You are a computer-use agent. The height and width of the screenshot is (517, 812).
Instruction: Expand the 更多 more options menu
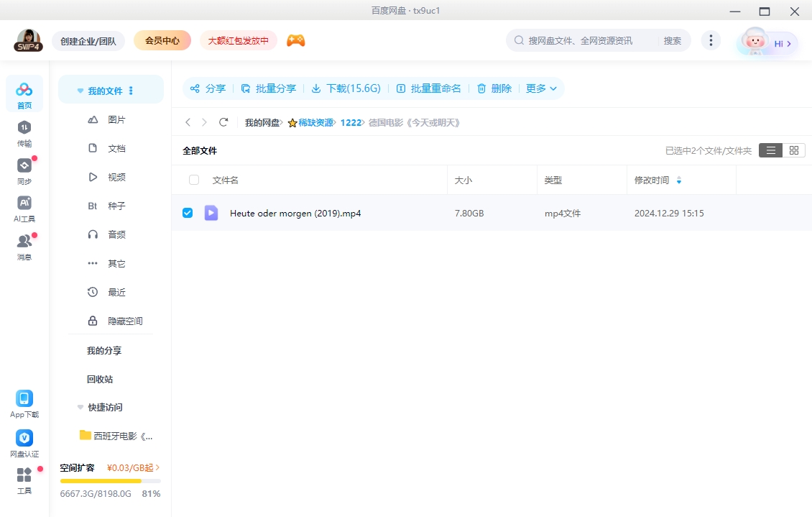coord(537,88)
